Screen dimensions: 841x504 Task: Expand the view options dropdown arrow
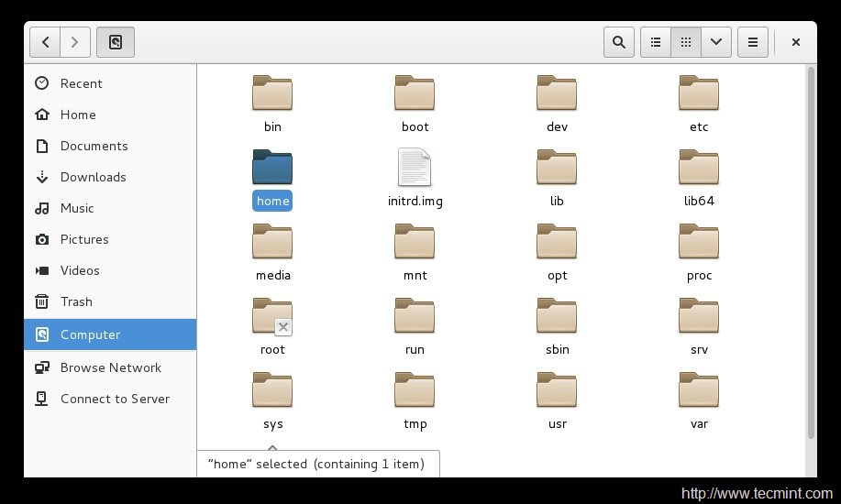715,42
